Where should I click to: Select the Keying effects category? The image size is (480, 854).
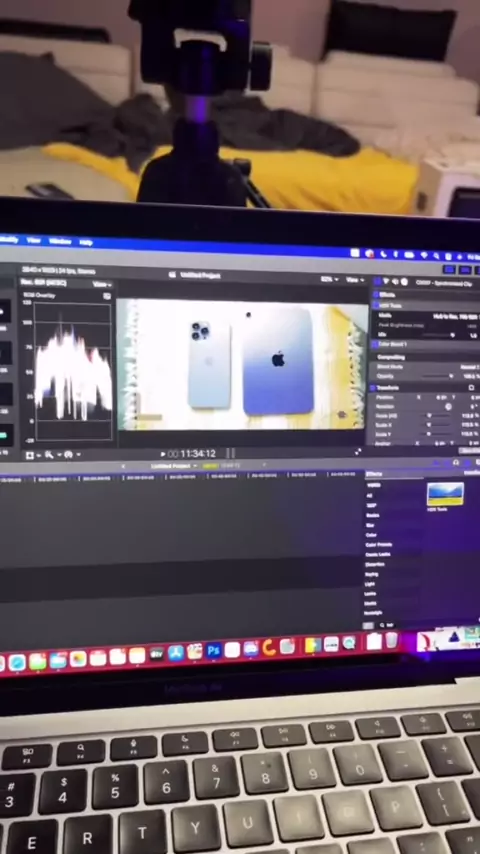372,574
